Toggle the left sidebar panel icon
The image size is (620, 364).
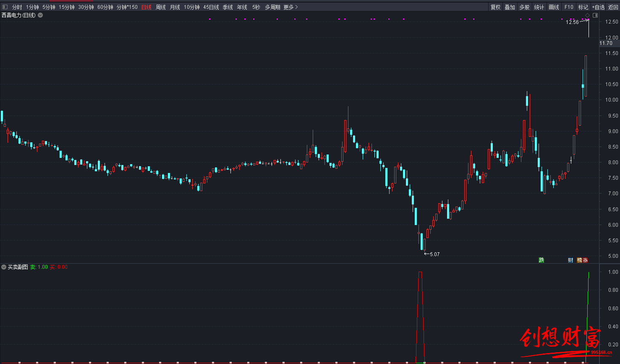[5, 7]
